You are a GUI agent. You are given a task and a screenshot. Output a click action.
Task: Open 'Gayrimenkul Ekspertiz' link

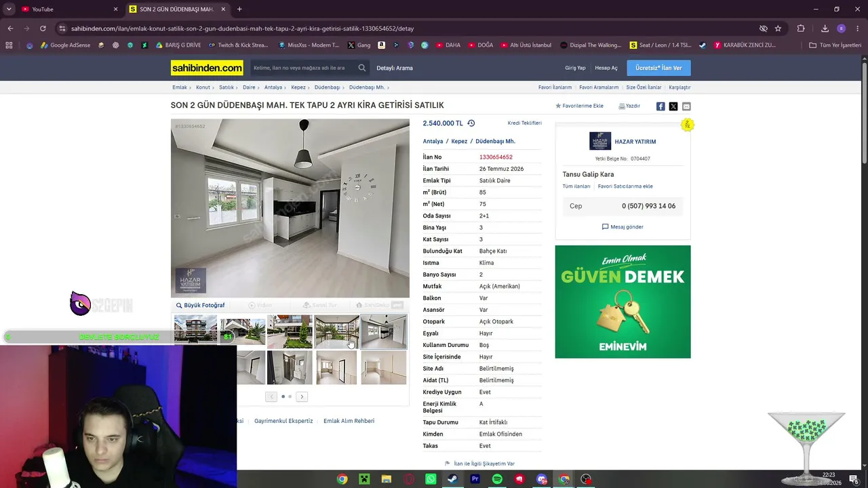tap(283, 421)
